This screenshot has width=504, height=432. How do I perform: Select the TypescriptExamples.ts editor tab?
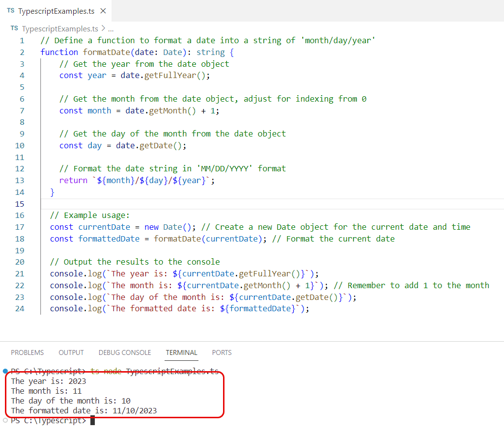[x=56, y=11]
